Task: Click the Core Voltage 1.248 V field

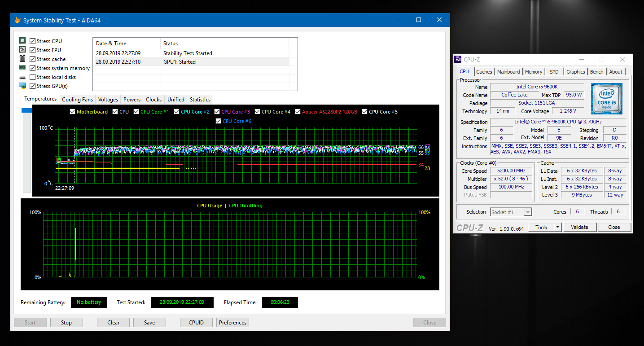Action: 568,111
